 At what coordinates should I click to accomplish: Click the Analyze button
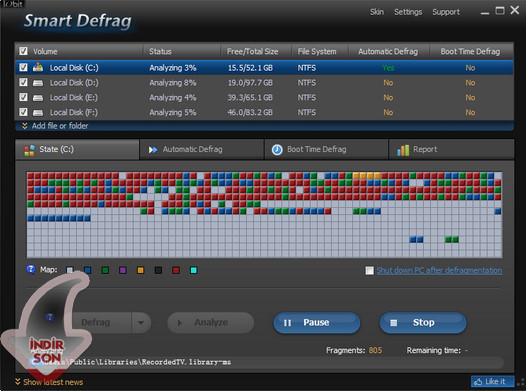(x=211, y=323)
